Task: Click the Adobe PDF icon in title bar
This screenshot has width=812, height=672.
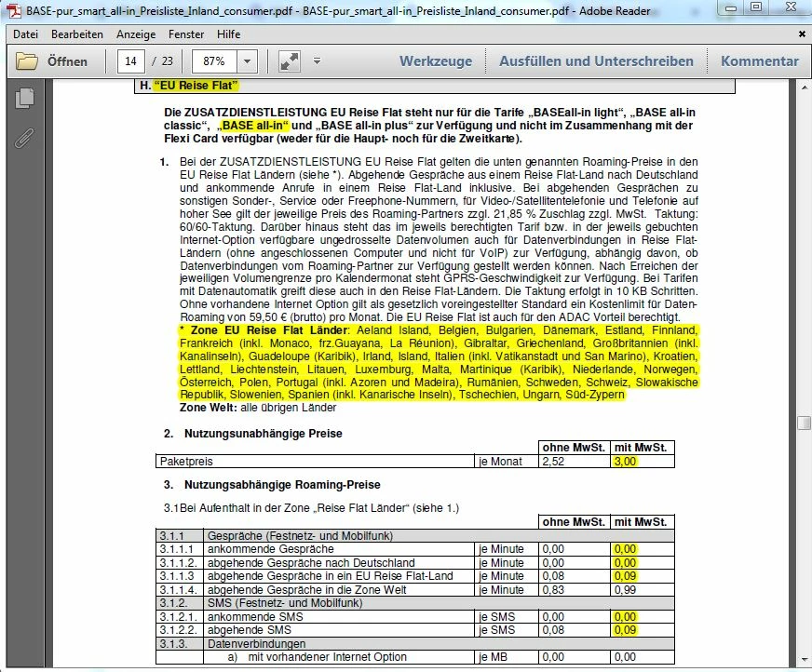Action: coord(13,10)
